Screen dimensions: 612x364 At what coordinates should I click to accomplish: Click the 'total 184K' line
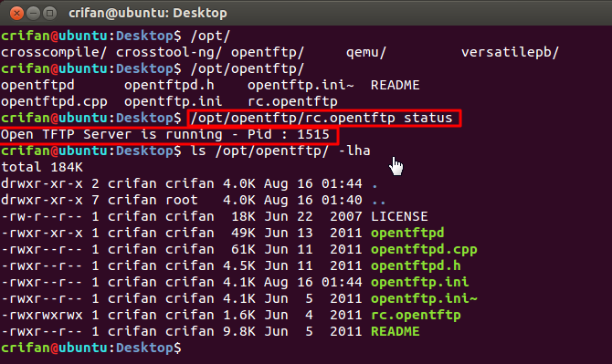point(42,167)
